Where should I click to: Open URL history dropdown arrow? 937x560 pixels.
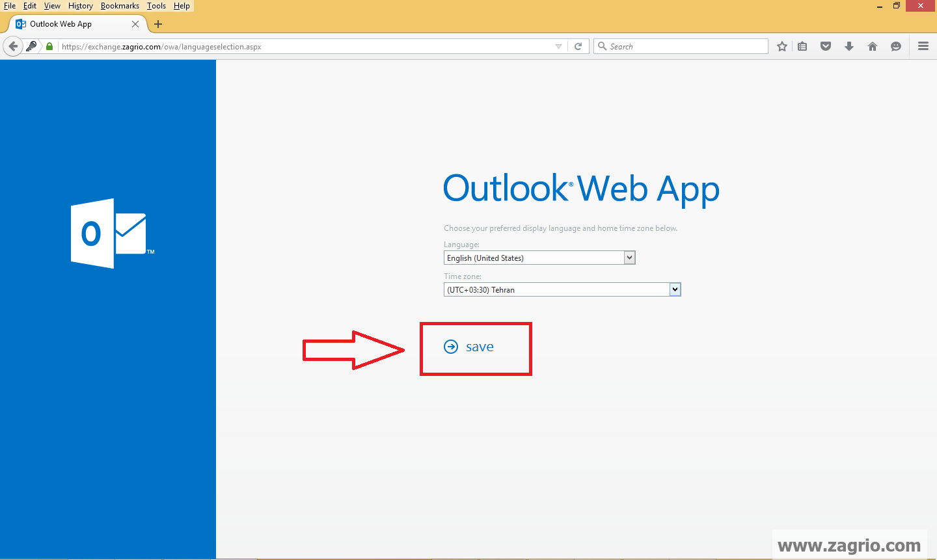pos(558,46)
